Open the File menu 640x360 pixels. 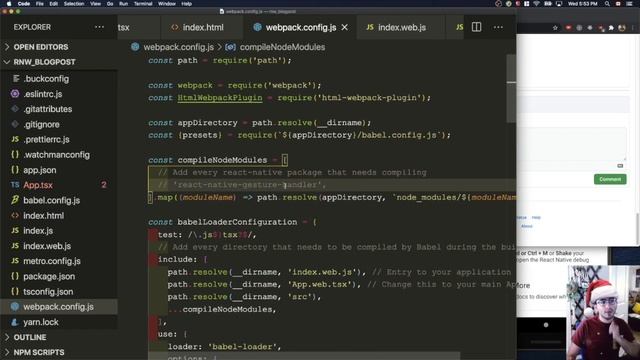point(40,4)
